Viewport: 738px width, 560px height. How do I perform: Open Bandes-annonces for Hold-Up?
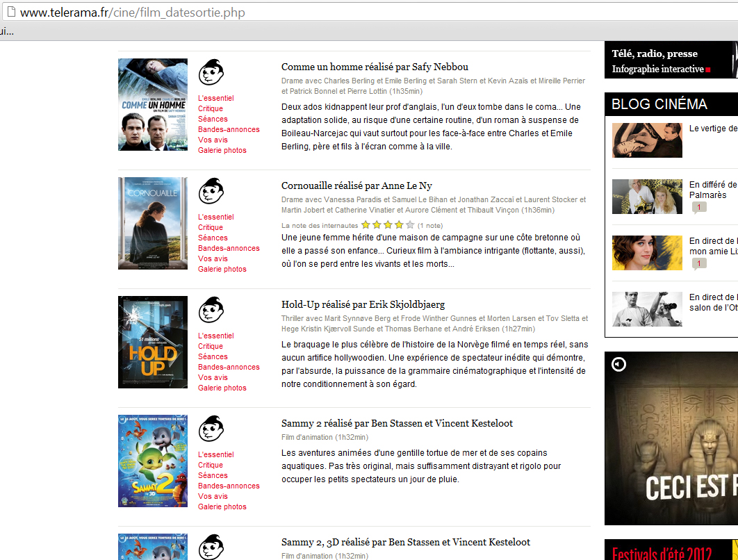click(229, 367)
